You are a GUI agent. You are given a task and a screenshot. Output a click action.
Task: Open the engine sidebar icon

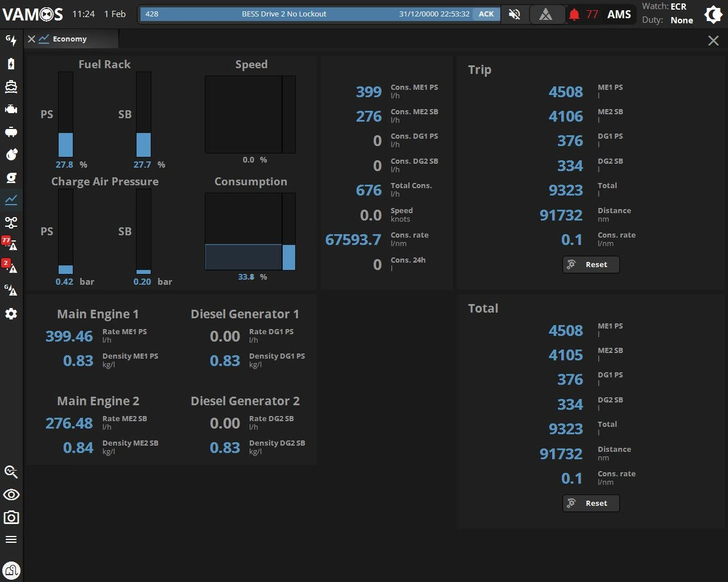[x=11, y=109]
